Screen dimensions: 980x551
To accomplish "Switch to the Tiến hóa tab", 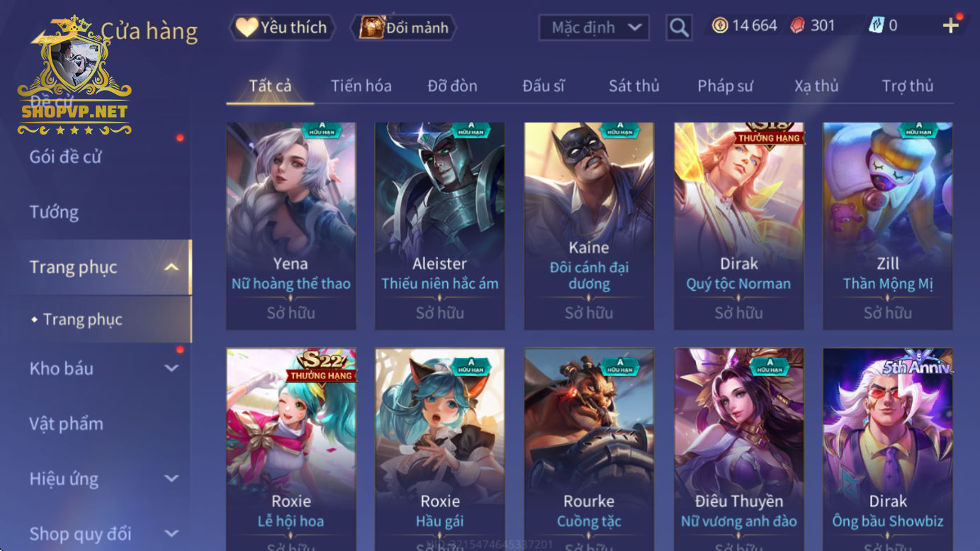I will click(361, 86).
